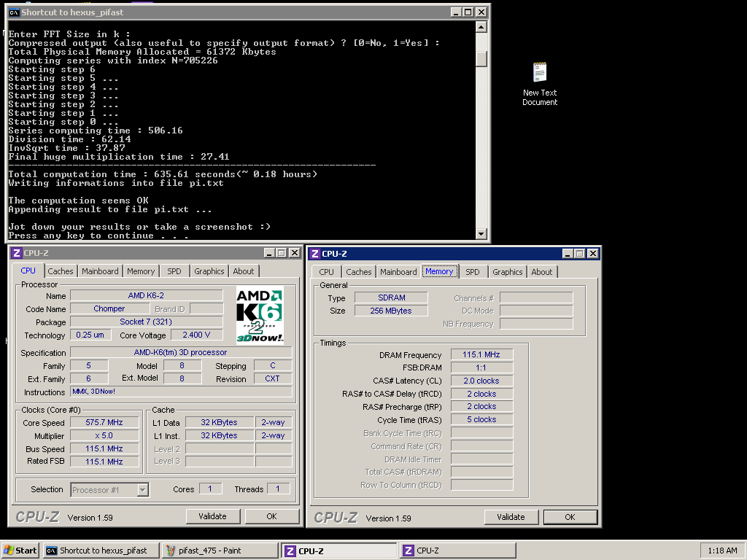Open SPD tab in left CPU-Z window
Screen dimensions: 747x560
click(174, 271)
